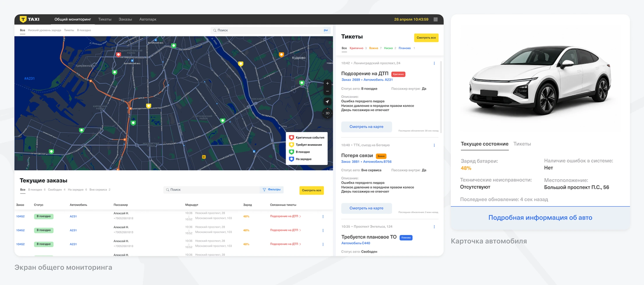The height and width of the screenshot is (285, 644).
Task: Switch to Тикеты tab on car card
Action: [x=522, y=144]
